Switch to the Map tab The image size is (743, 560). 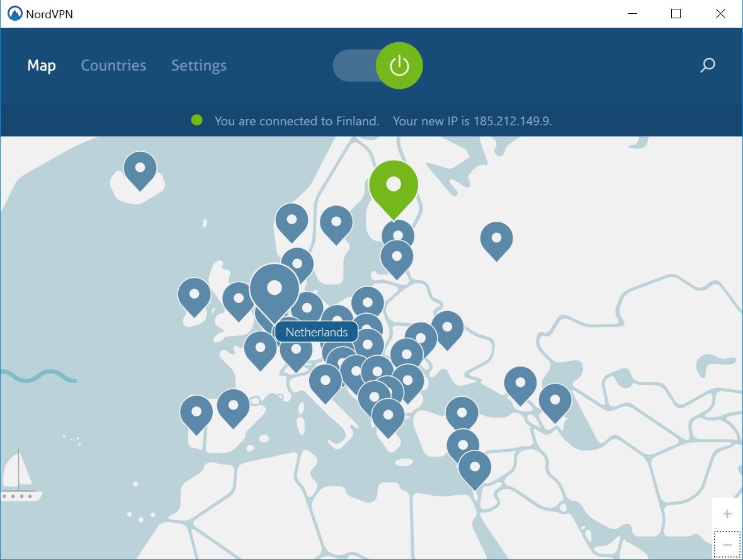point(42,66)
